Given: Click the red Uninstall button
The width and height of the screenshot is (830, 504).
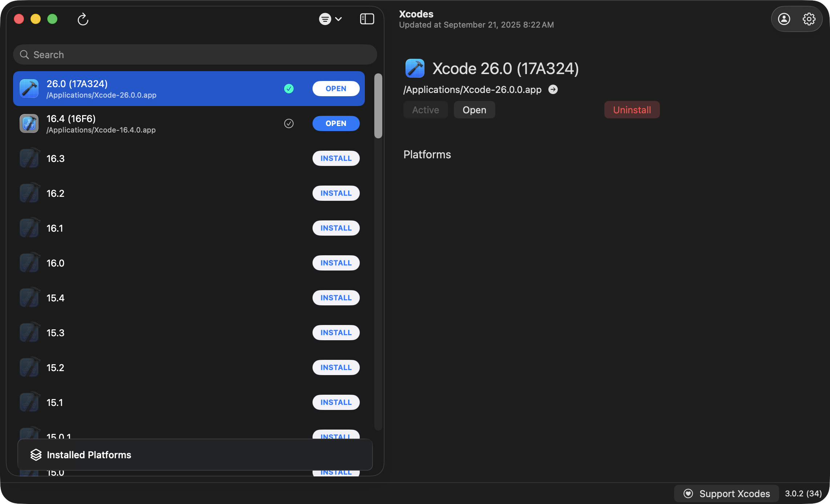Looking at the screenshot, I should click(632, 110).
